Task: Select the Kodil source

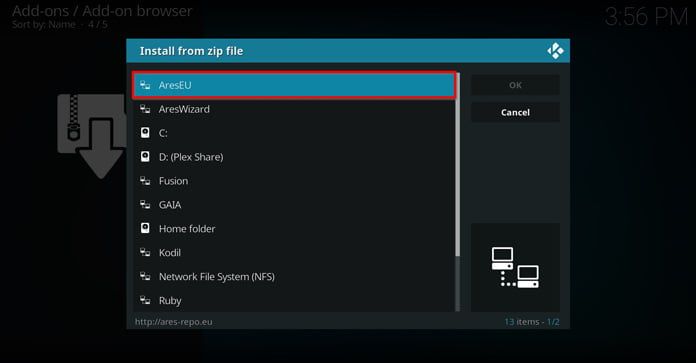Action: coord(294,253)
